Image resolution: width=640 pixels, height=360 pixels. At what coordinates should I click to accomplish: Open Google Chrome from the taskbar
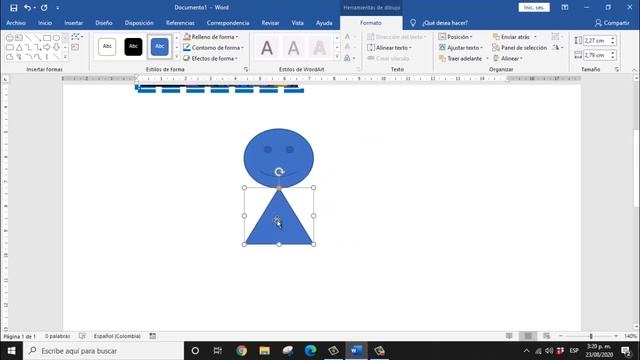coord(241,351)
